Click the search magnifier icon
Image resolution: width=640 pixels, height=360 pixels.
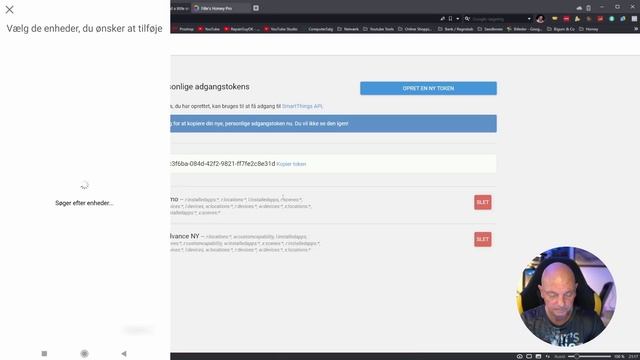[467, 19]
